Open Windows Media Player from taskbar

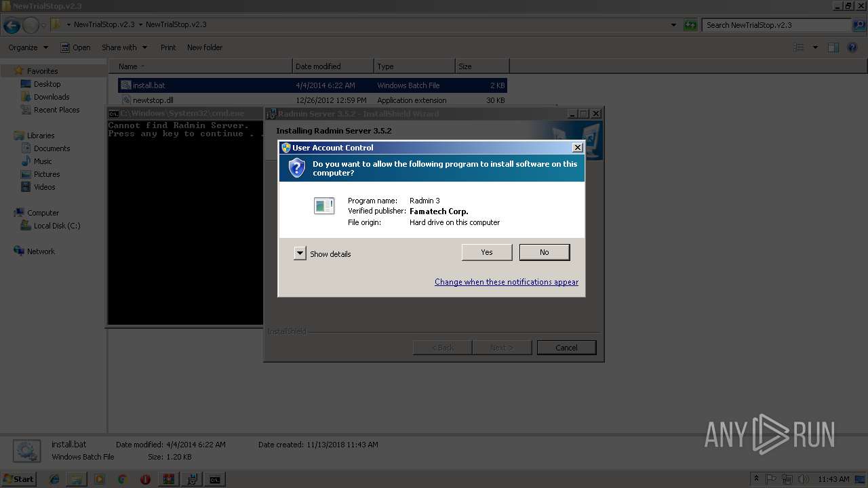100,479
